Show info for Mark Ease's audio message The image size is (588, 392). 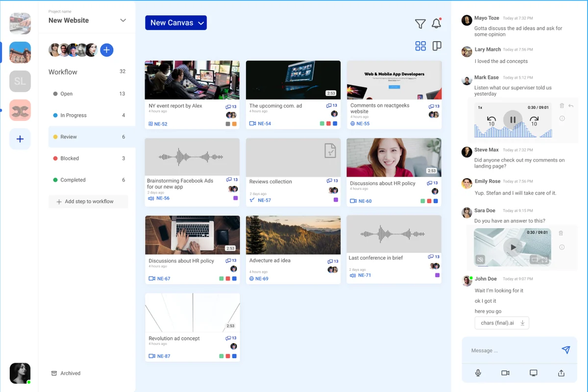(x=562, y=118)
